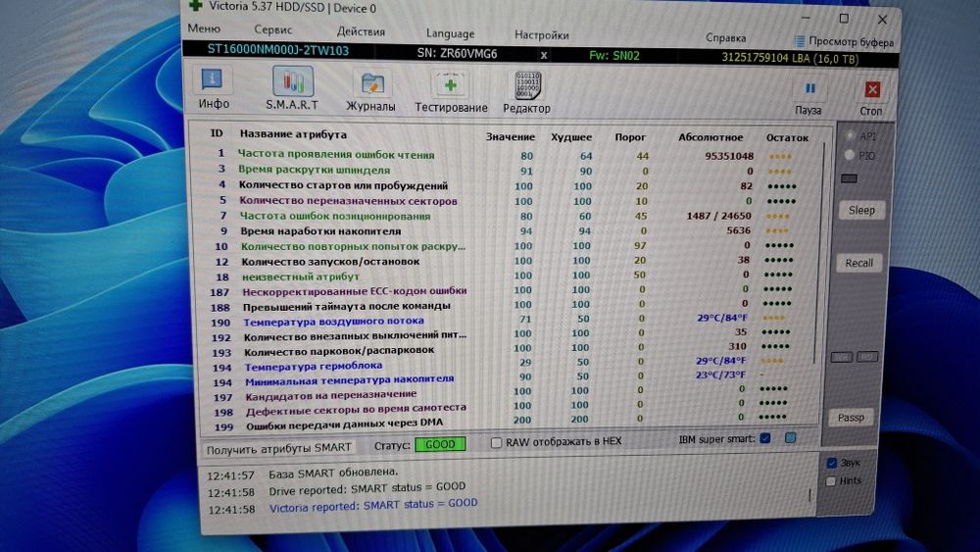
Task: Click the 31251759104 LBA capacity text
Action: click(790, 59)
